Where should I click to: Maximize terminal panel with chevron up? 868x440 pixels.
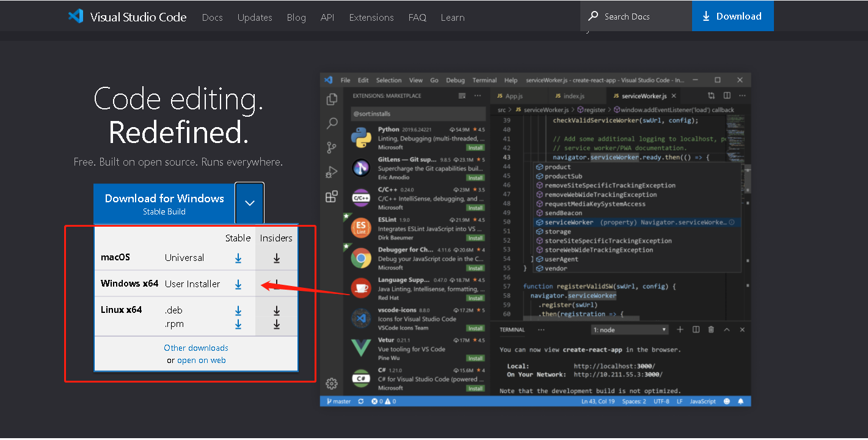(727, 329)
